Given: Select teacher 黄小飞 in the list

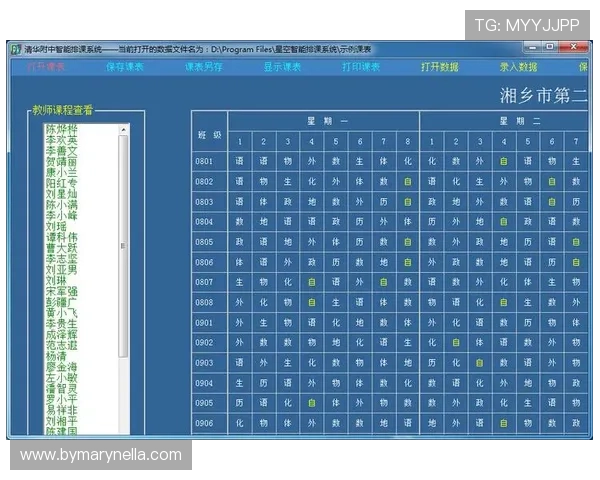Looking at the screenshot, I should (62, 313).
